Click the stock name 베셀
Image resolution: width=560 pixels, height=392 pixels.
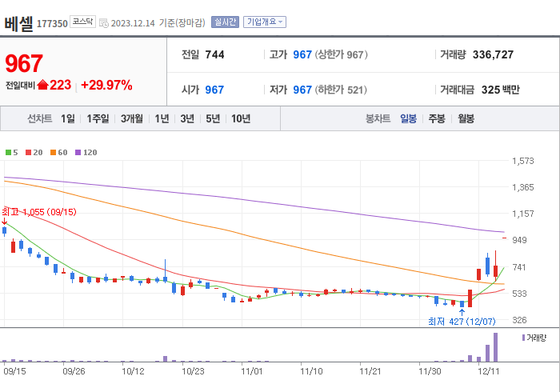(18, 23)
